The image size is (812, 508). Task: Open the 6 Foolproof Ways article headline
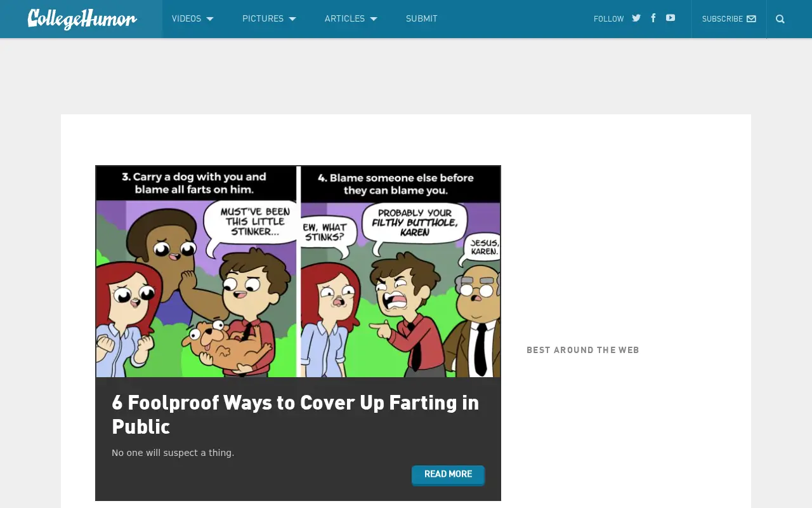[296, 414]
